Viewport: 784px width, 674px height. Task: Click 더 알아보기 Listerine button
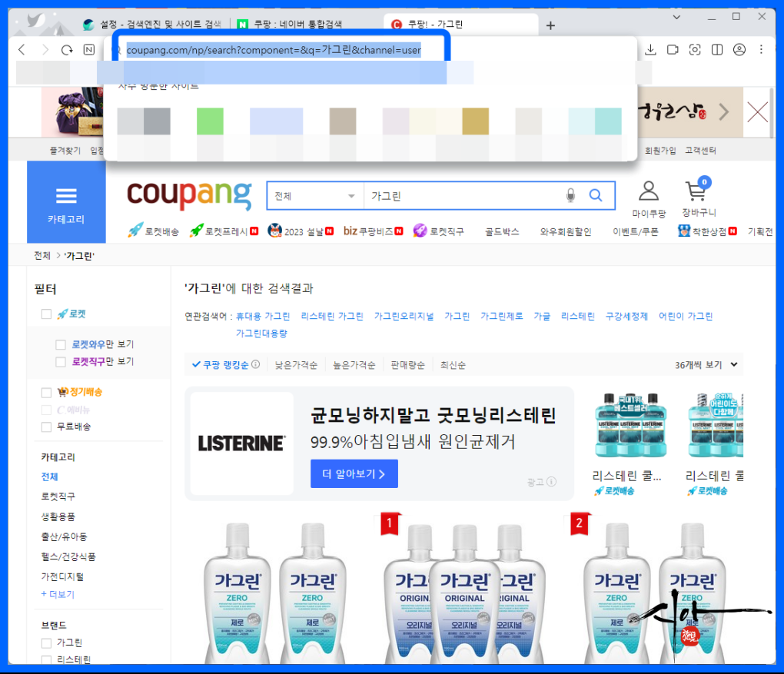[x=354, y=473]
